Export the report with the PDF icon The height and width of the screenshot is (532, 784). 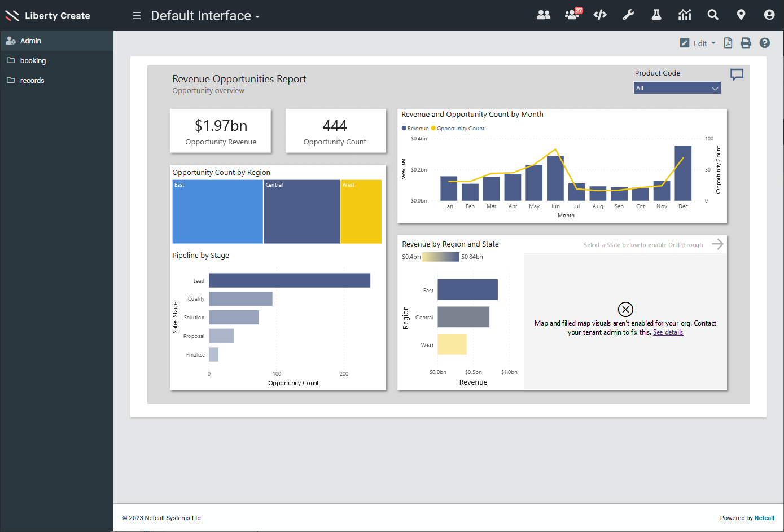tap(728, 43)
